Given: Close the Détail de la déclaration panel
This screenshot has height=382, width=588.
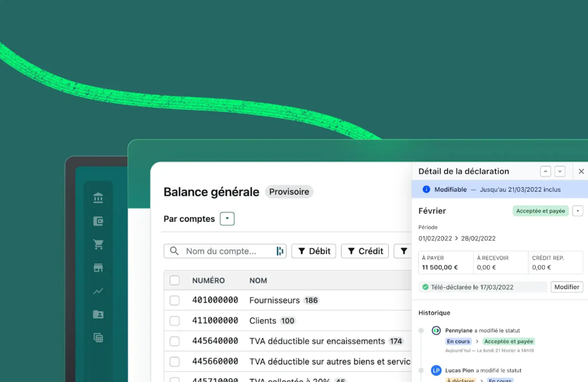Looking at the screenshot, I should click(x=581, y=172).
